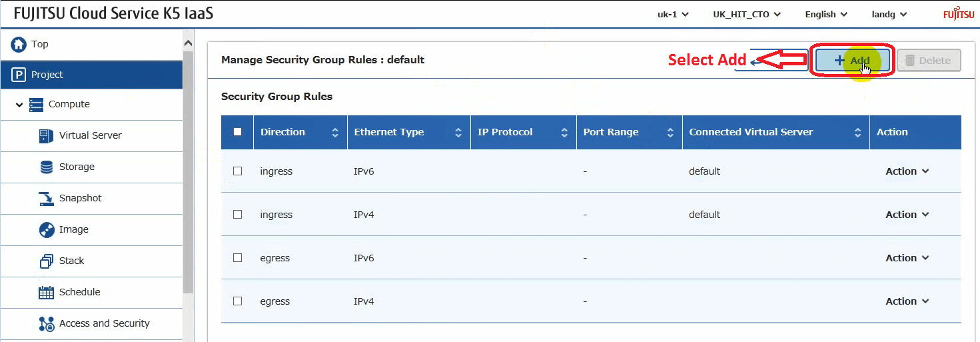Check the ingress IPv6 rule checkbox

(237, 171)
